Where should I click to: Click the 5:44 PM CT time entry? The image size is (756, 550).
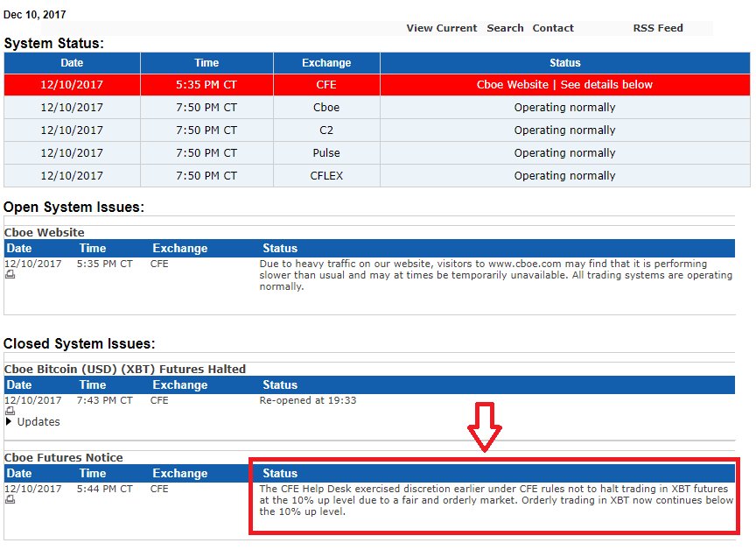105,489
